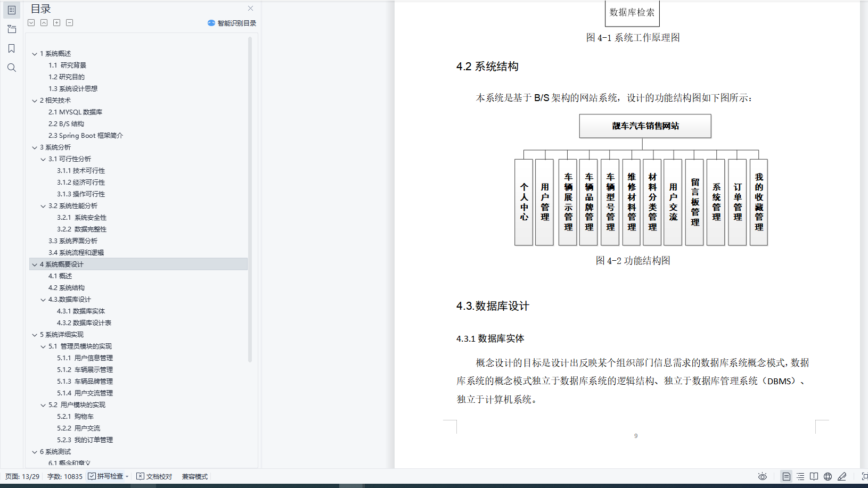Go to 5.1.2 车辆展示管理

pos(85,370)
